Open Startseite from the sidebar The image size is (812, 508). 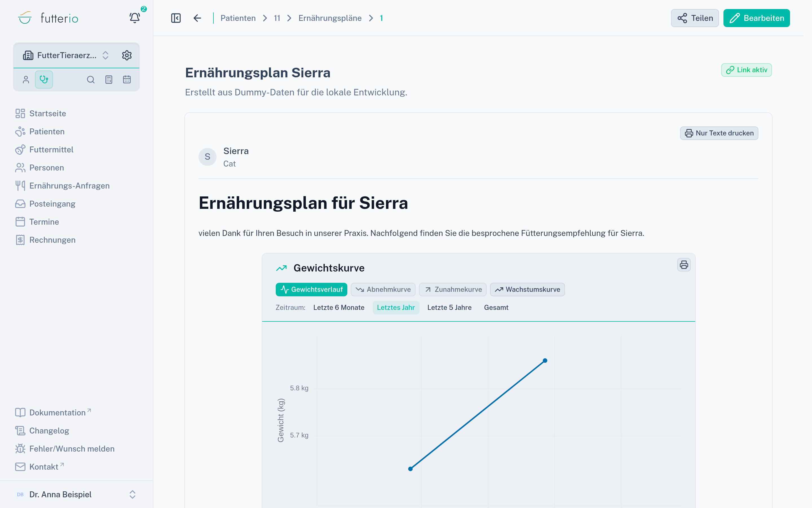click(x=76, y=113)
